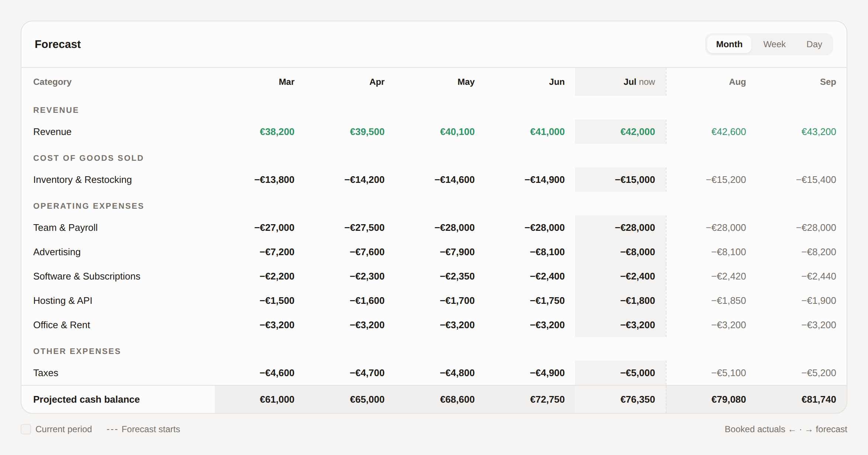Viewport: 868px width, 455px height.
Task: Click September taxes forecast −€5,200
Action: coord(819,373)
